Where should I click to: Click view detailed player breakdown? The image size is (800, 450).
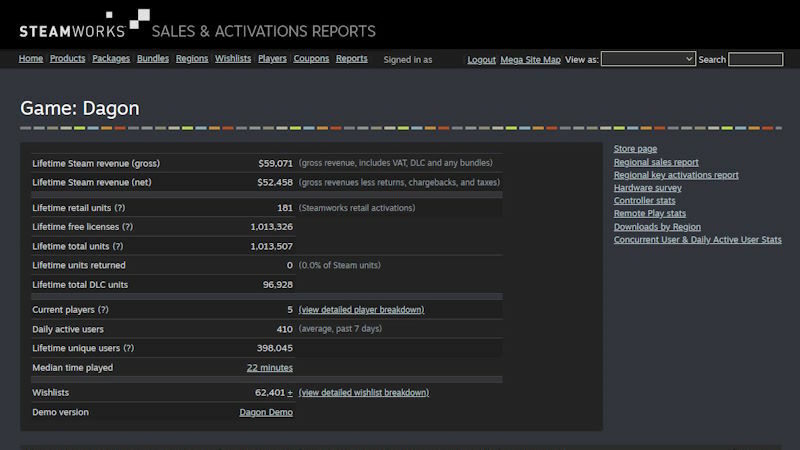tap(361, 310)
